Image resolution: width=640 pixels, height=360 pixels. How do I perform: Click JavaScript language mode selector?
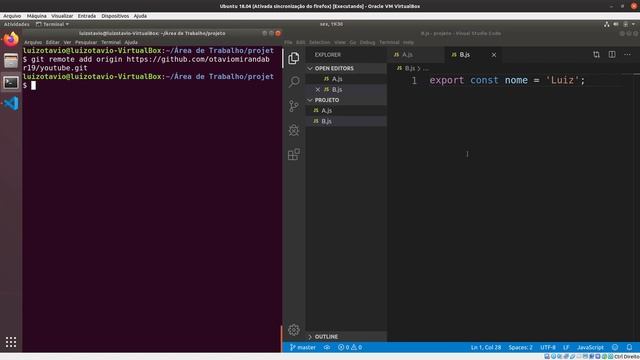pos(590,347)
